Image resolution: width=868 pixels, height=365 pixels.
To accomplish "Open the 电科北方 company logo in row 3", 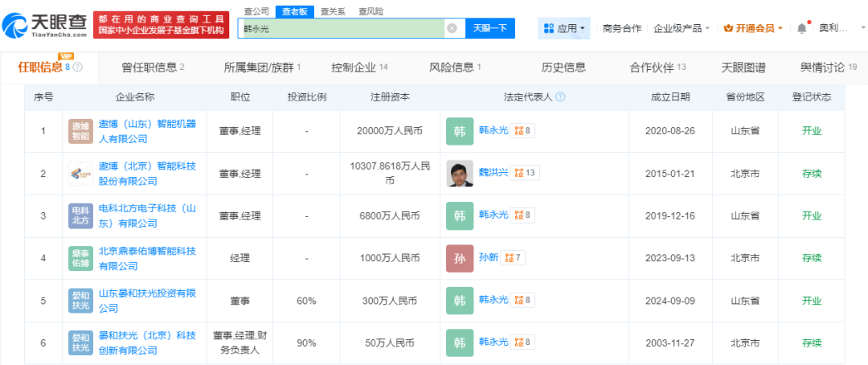I will [x=81, y=215].
